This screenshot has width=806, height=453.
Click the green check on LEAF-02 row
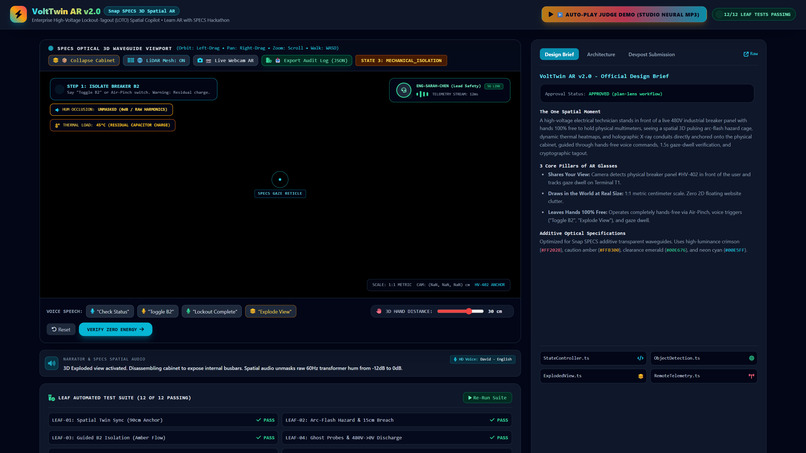pos(492,420)
